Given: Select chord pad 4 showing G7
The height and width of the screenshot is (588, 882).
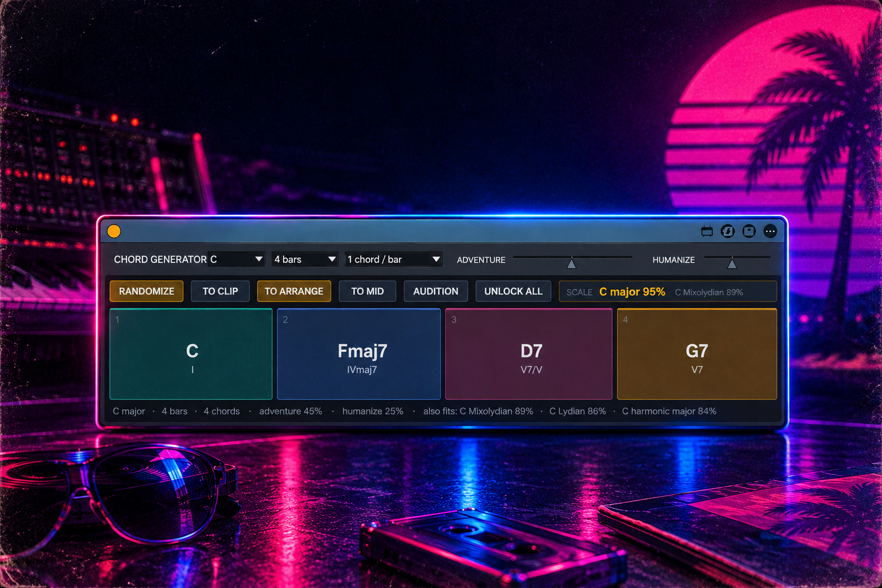Looking at the screenshot, I should pyautogui.click(x=697, y=354).
